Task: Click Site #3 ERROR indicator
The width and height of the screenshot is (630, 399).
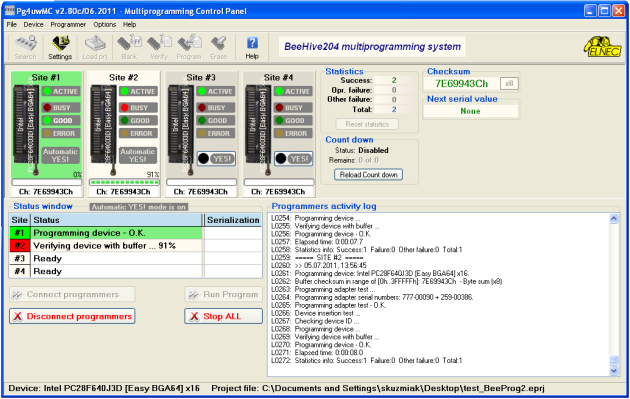Action: [216, 133]
